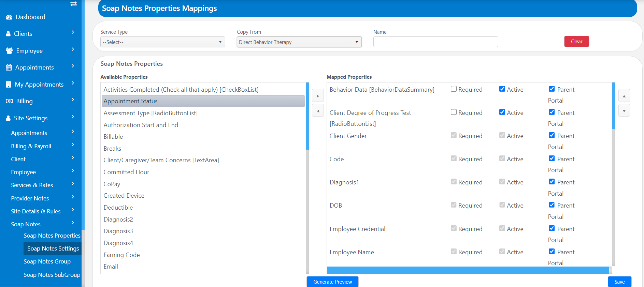The width and height of the screenshot is (644, 287).
Task: Uncheck Active for Behavior Data
Action: [502, 89]
